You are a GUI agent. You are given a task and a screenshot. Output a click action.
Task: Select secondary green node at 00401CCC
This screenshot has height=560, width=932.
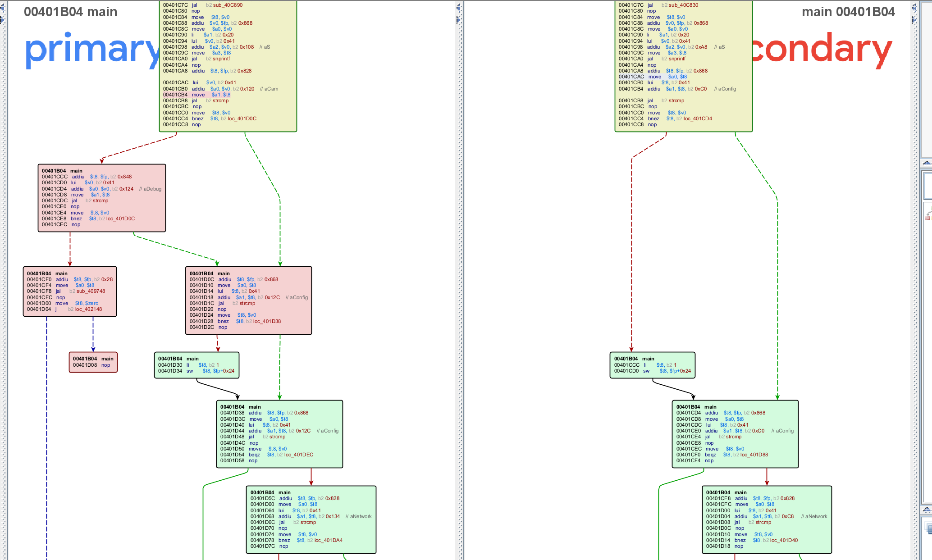pyautogui.click(x=652, y=365)
